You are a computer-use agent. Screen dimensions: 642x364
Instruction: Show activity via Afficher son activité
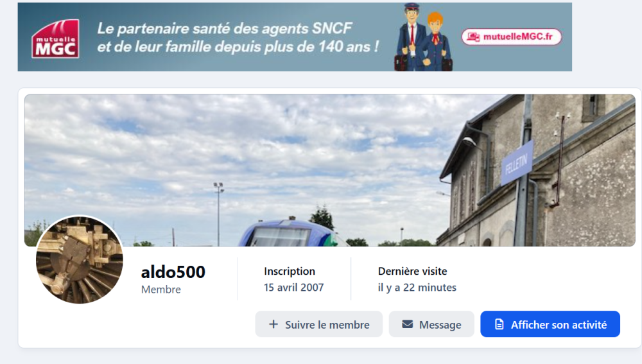pyautogui.click(x=550, y=324)
